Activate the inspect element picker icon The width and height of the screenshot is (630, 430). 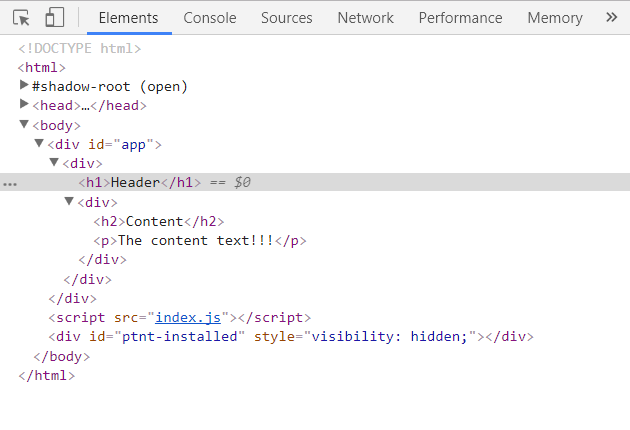pyautogui.click(x=21, y=18)
